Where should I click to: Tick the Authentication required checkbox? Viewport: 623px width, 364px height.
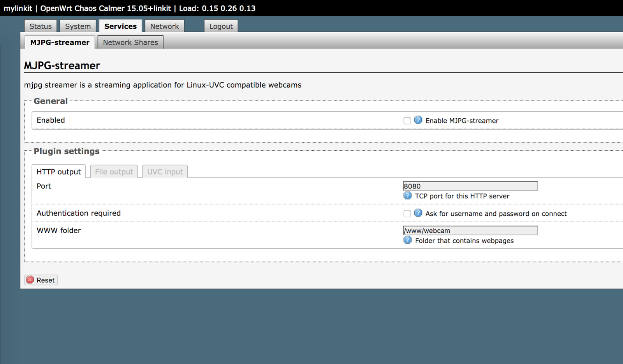tap(407, 213)
